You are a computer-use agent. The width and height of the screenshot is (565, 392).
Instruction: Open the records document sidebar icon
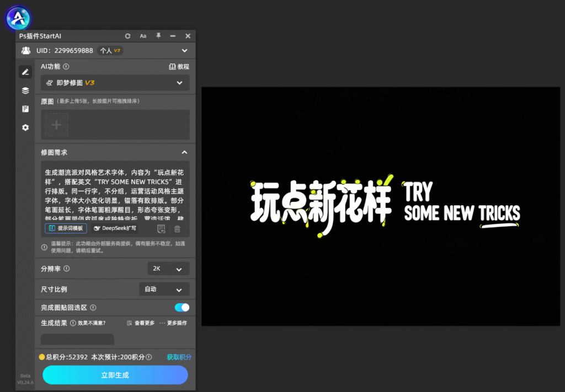click(x=25, y=109)
